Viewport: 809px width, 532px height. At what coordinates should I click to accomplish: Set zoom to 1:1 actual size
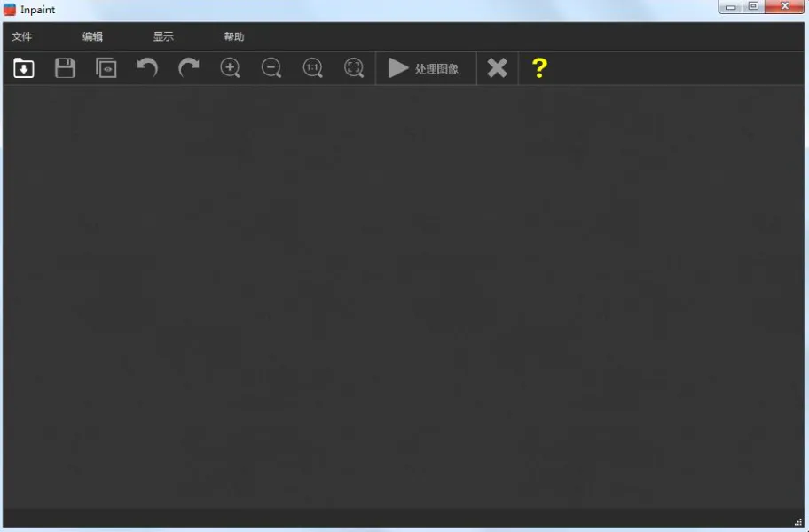312,68
